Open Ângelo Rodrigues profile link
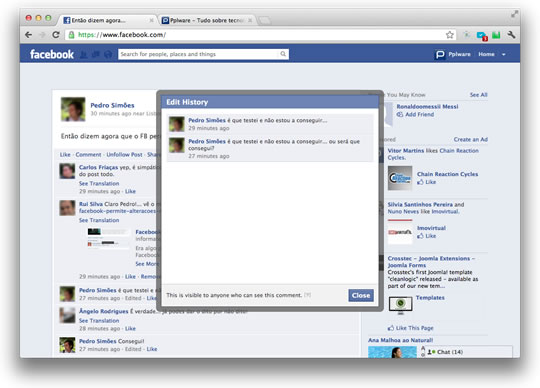 [x=104, y=311]
